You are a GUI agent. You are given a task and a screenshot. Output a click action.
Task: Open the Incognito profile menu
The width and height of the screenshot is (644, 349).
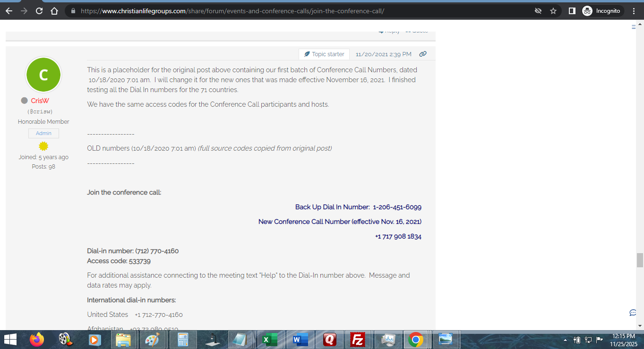pos(602,11)
